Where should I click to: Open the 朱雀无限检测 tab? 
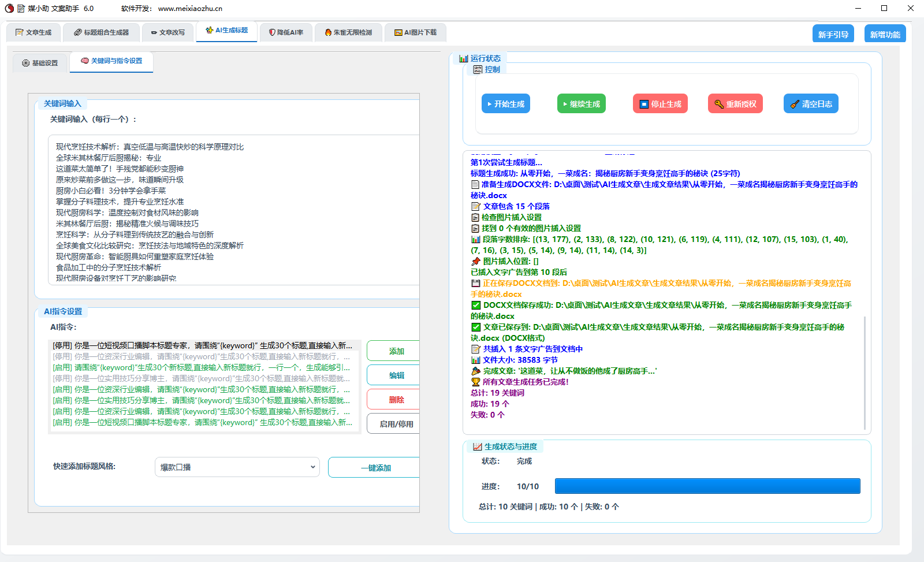348,32
